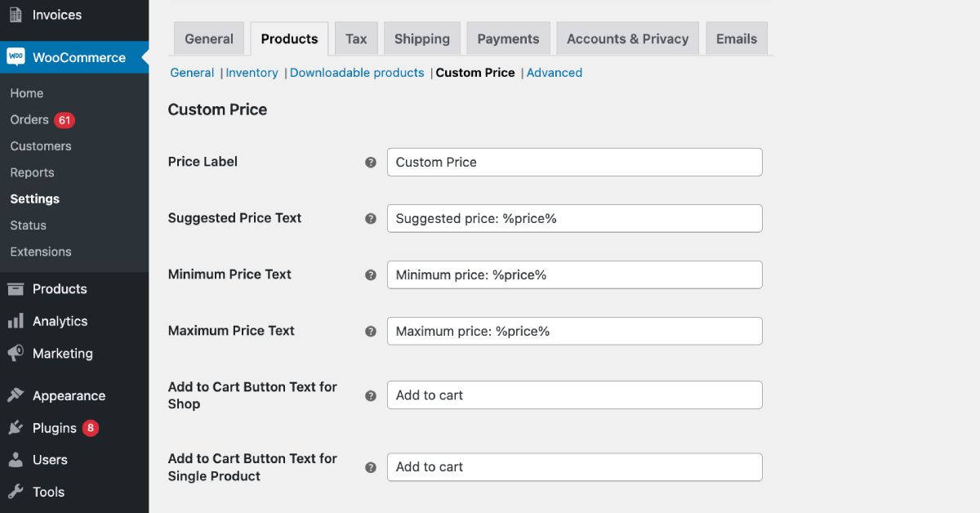Show help tip for Single Product button text
Image resolution: width=980 pixels, height=513 pixels.
pyautogui.click(x=370, y=467)
